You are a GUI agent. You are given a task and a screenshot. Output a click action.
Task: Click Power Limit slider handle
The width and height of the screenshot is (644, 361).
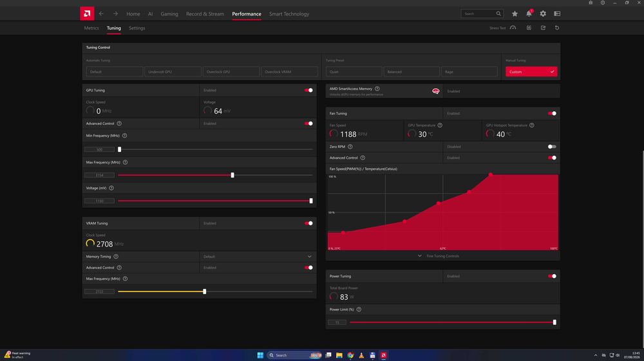pyautogui.click(x=554, y=322)
